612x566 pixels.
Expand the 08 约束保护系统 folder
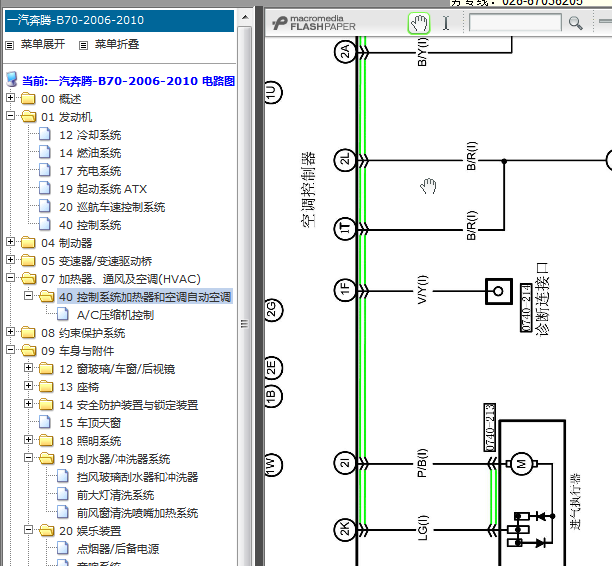[11, 332]
